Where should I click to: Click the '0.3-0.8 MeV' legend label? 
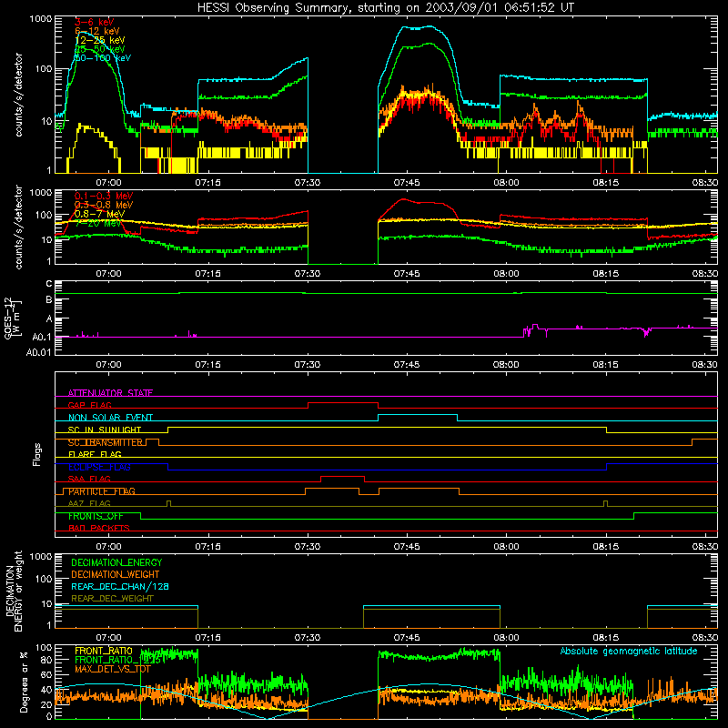point(104,205)
